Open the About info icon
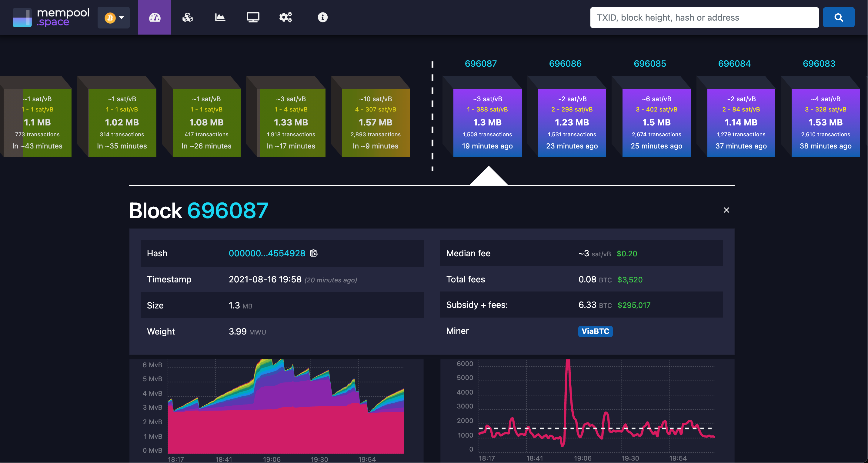This screenshot has width=868, height=463. point(322,17)
